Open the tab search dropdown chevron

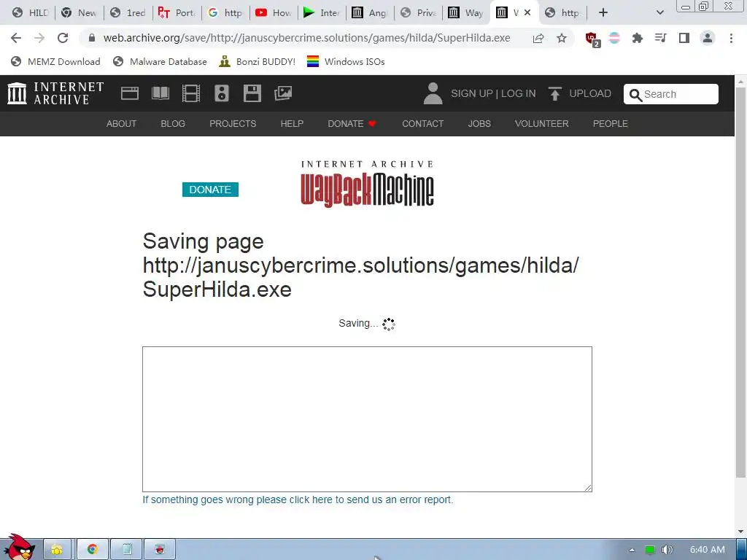[659, 13]
